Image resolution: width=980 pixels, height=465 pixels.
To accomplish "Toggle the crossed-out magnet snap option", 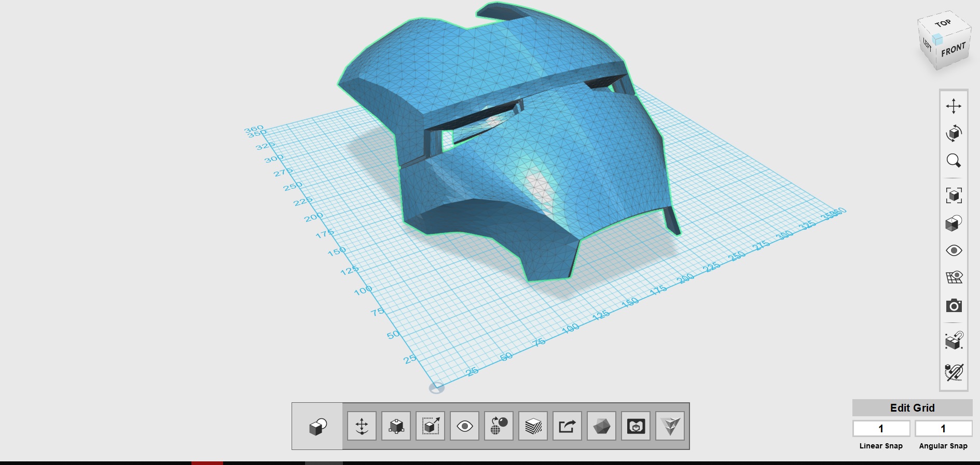I will (x=954, y=372).
